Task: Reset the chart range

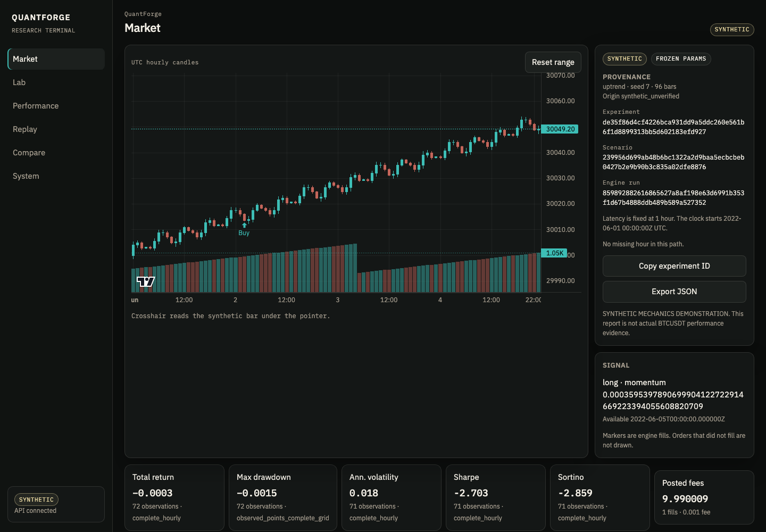Action: pyautogui.click(x=553, y=62)
